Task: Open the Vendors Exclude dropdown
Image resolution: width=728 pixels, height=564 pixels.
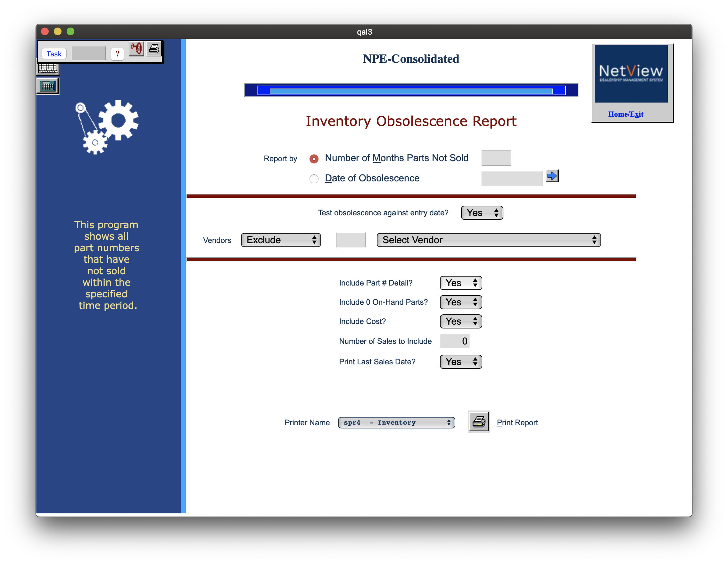Action: coord(281,240)
